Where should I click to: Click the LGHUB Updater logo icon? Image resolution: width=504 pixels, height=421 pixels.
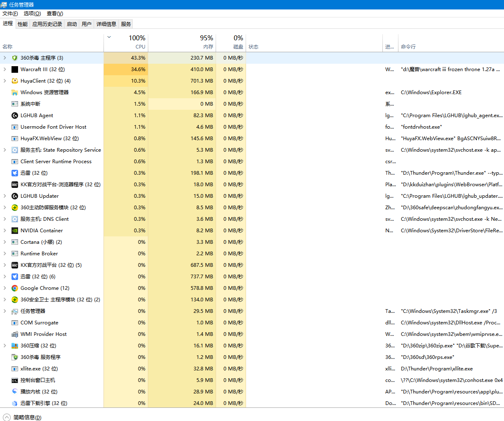(x=15, y=196)
